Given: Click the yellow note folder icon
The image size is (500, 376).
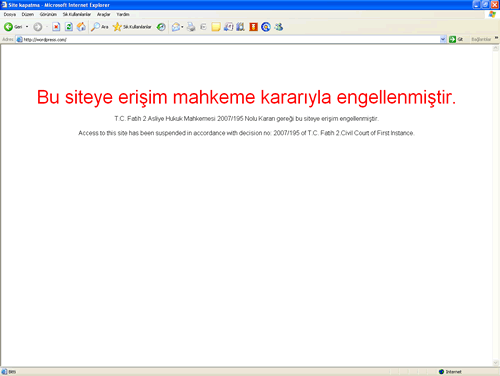Looking at the screenshot, I should [x=216, y=27].
